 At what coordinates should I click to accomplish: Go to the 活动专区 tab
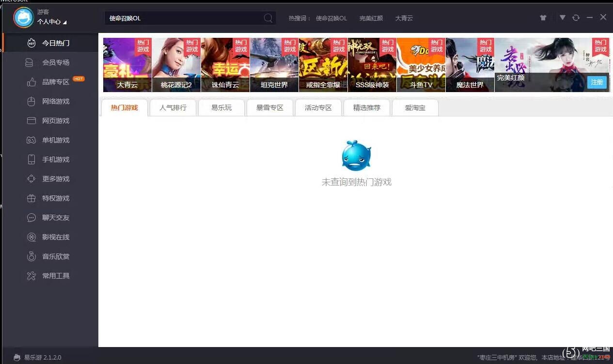click(318, 108)
